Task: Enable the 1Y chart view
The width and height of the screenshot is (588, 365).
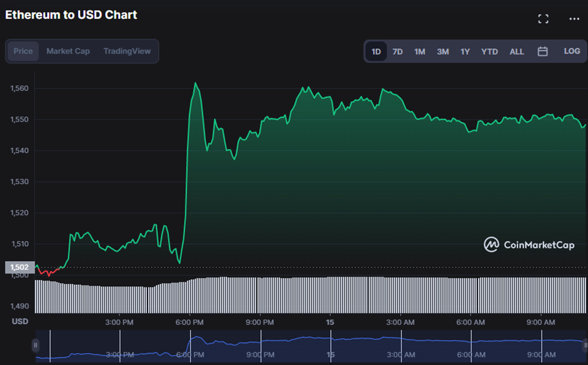Action: [465, 52]
